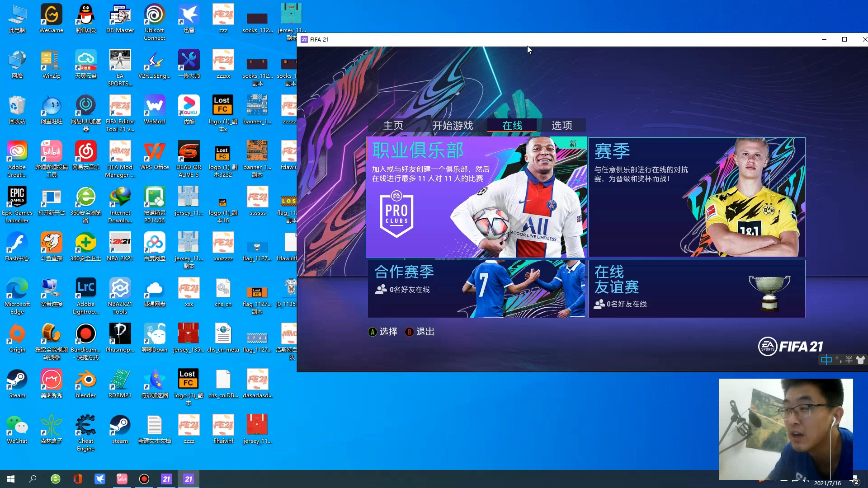The width and height of the screenshot is (868, 488).
Task: Open the DEAD OR ALIVE 6 icon
Action: click(189, 159)
